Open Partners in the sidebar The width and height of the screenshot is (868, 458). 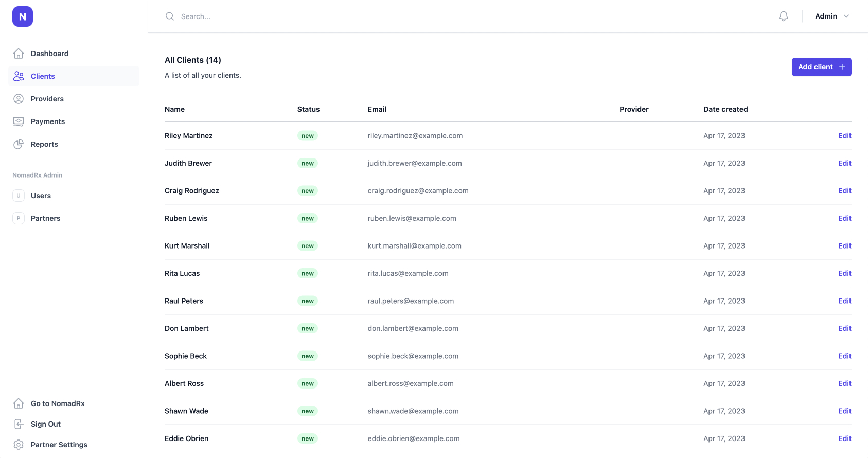pyautogui.click(x=45, y=218)
